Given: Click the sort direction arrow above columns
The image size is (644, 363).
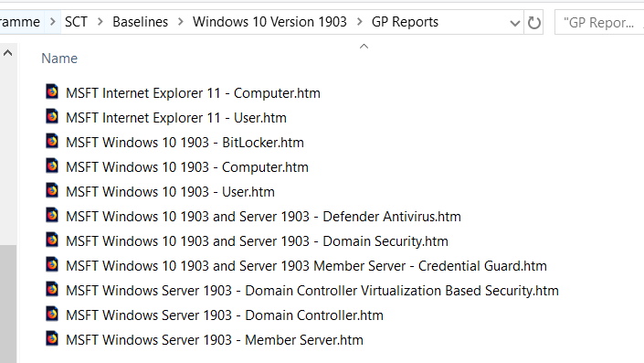Looking at the screenshot, I should click(364, 47).
